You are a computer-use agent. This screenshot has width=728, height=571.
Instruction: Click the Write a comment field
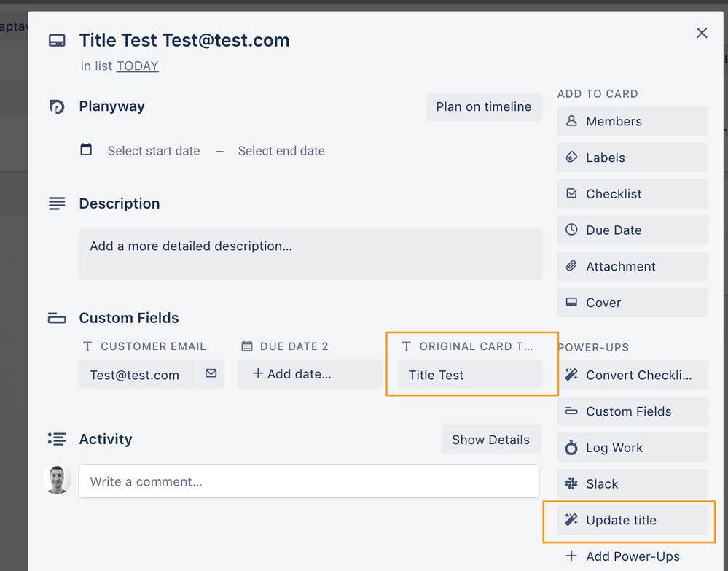(309, 481)
